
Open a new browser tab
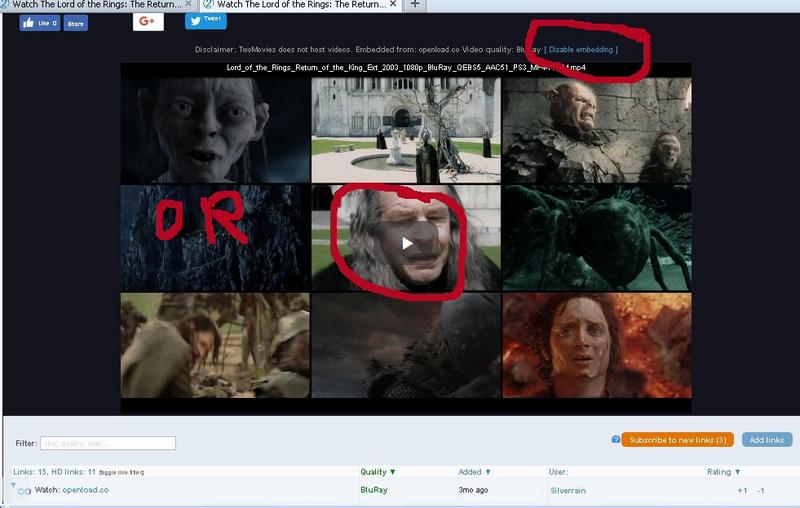point(415,4)
